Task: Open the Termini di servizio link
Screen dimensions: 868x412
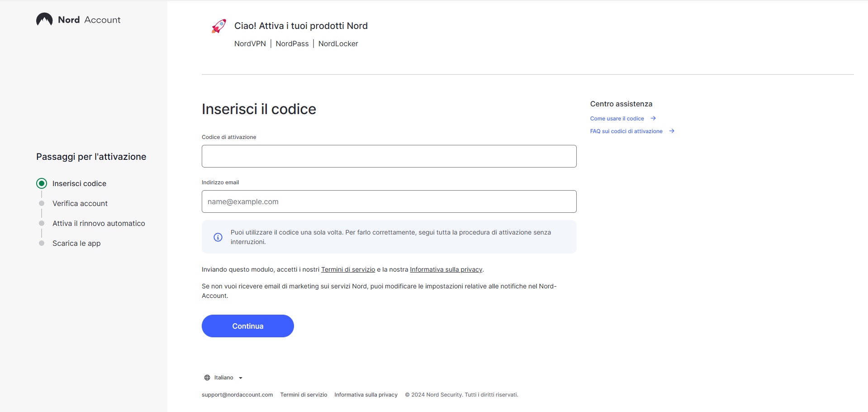Action: coord(348,269)
